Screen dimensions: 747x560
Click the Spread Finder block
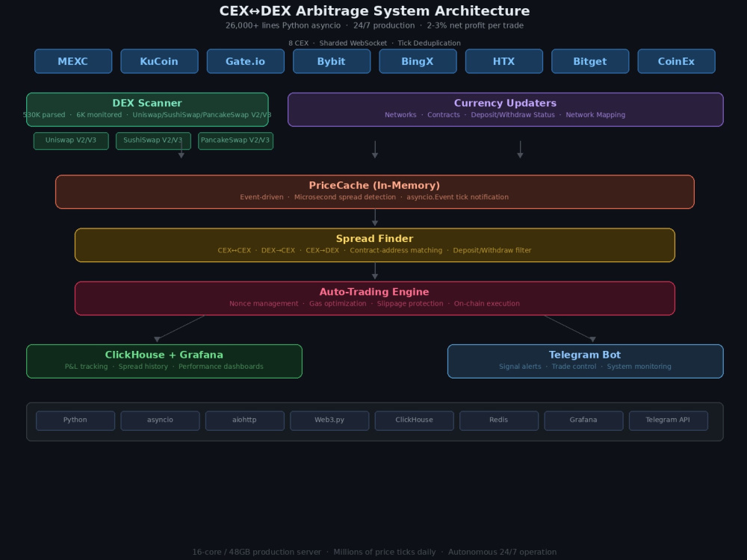[x=374, y=245]
